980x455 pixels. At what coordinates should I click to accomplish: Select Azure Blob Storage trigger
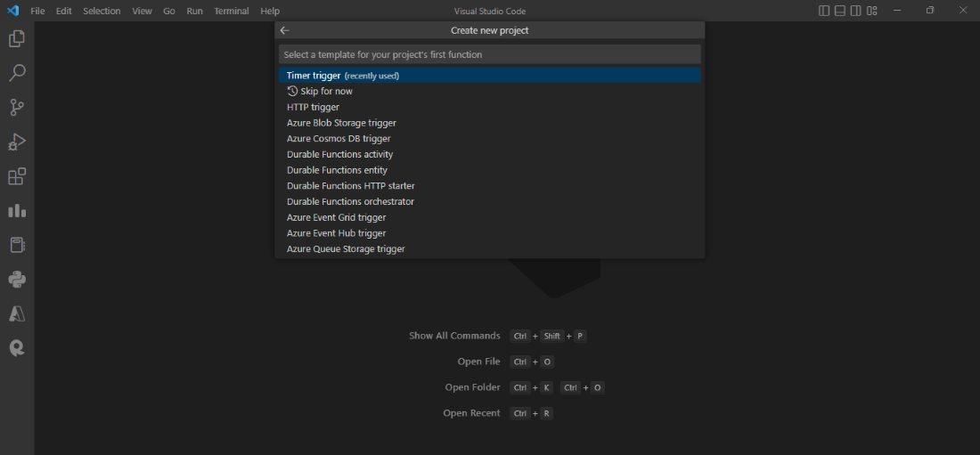(x=490, y=123)
